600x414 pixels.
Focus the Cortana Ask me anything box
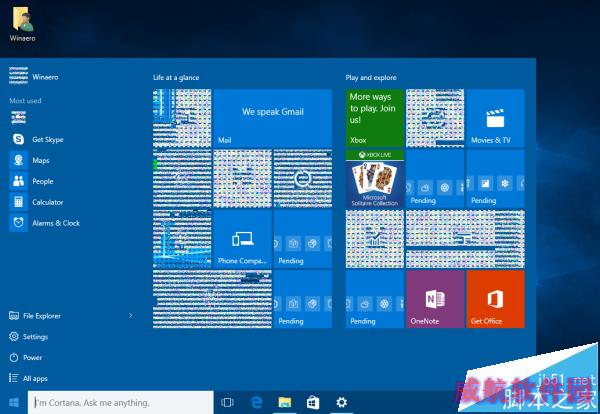point(121,403)
